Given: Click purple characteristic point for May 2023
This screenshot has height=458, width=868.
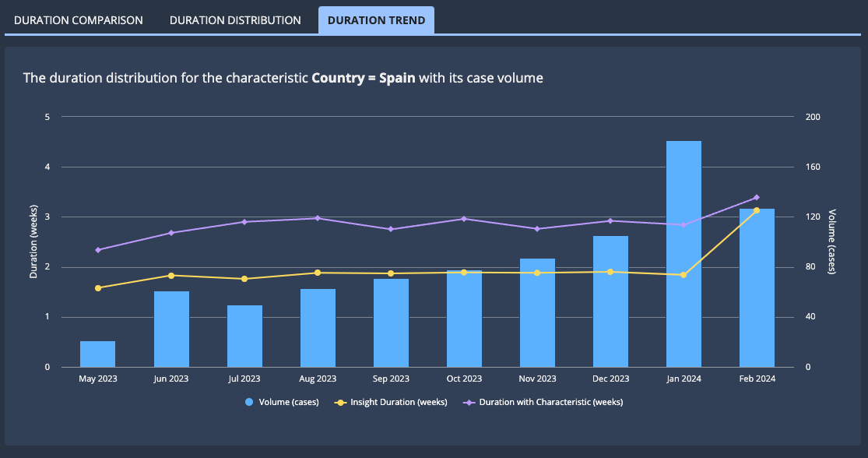Looking at the screenshot, I should [x=98, y=250].
